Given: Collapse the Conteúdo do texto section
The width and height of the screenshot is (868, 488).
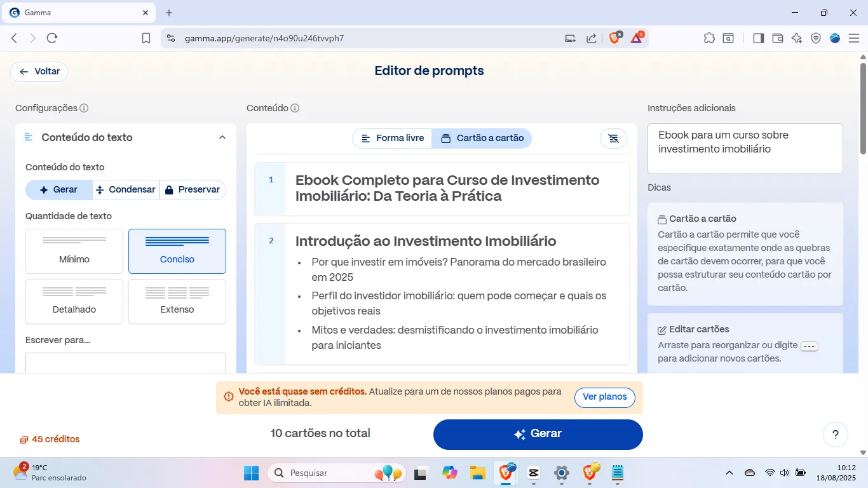Looking at the screenshot, I should point(222,137).
